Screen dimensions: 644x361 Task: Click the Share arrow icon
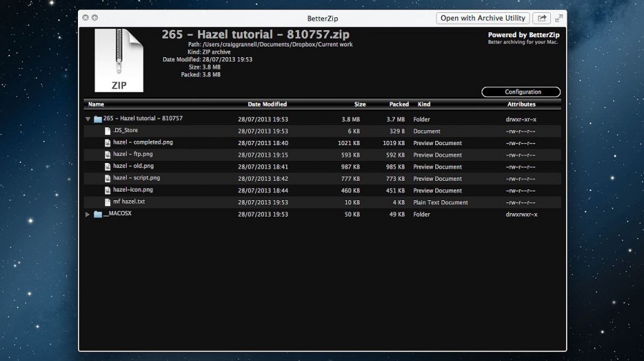coord(542,19)
